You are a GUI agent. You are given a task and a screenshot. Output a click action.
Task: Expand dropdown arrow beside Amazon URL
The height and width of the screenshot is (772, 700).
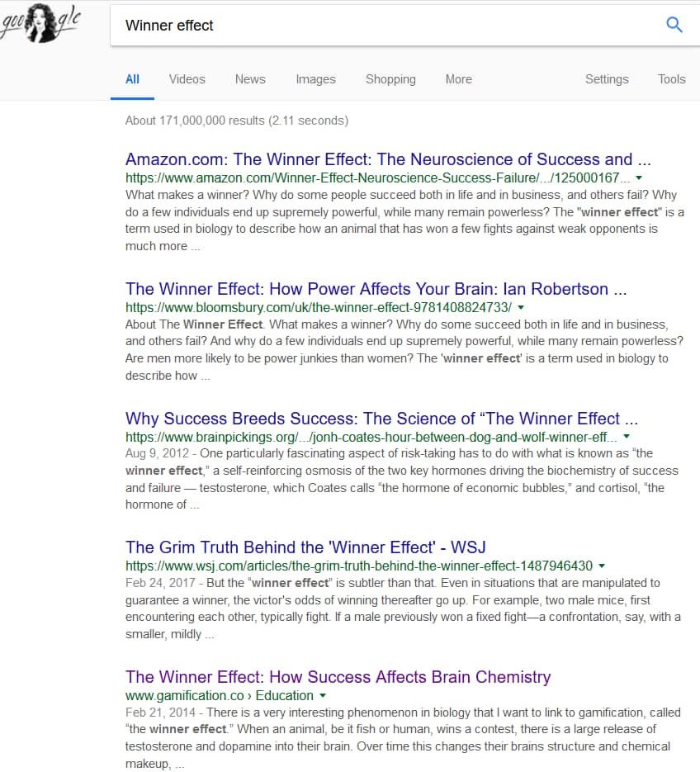click(640, 178)
